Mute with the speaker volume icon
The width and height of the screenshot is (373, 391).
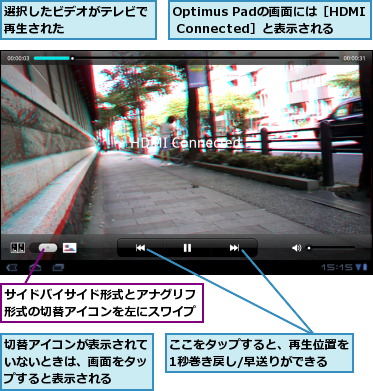coord(296,248)
